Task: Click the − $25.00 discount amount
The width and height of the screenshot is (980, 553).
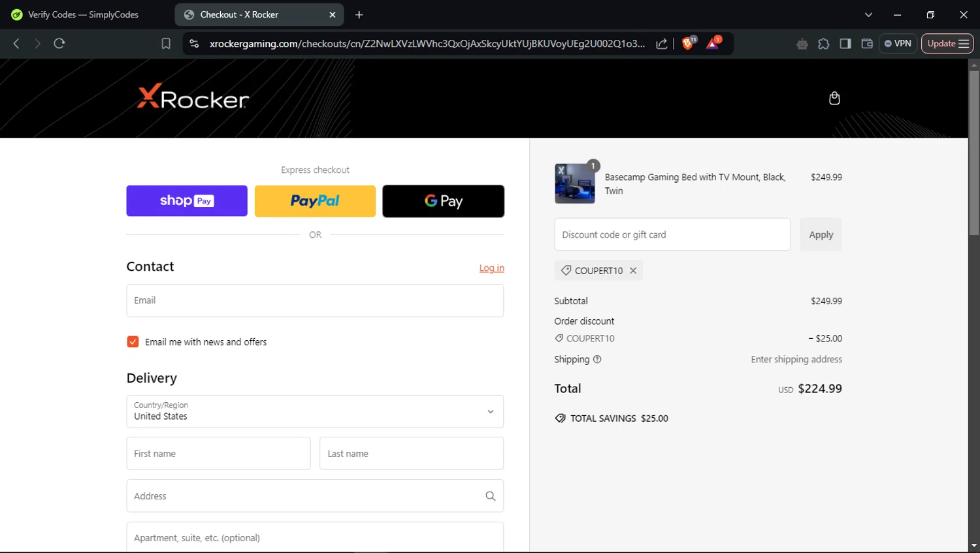Action: pyautogui.click(x=825, y=338)
